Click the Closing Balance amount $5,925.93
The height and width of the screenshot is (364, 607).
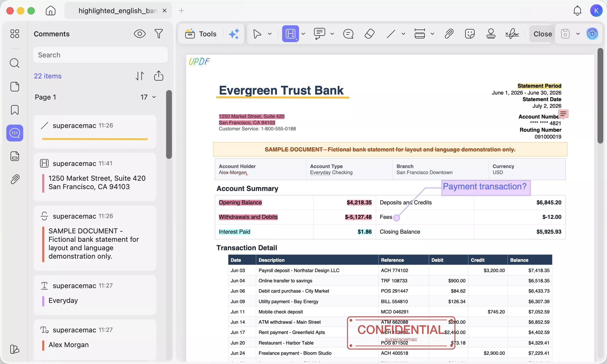coord(549,232)
